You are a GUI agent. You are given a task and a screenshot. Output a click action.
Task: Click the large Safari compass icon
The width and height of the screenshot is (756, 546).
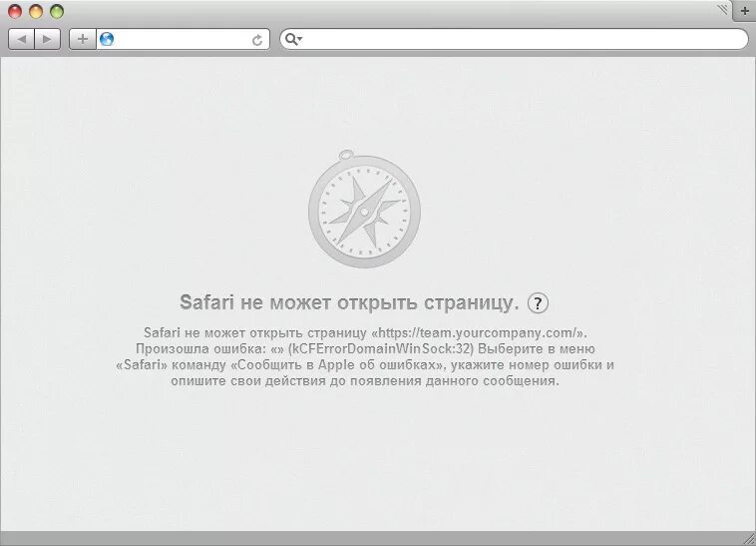point(364,209)
